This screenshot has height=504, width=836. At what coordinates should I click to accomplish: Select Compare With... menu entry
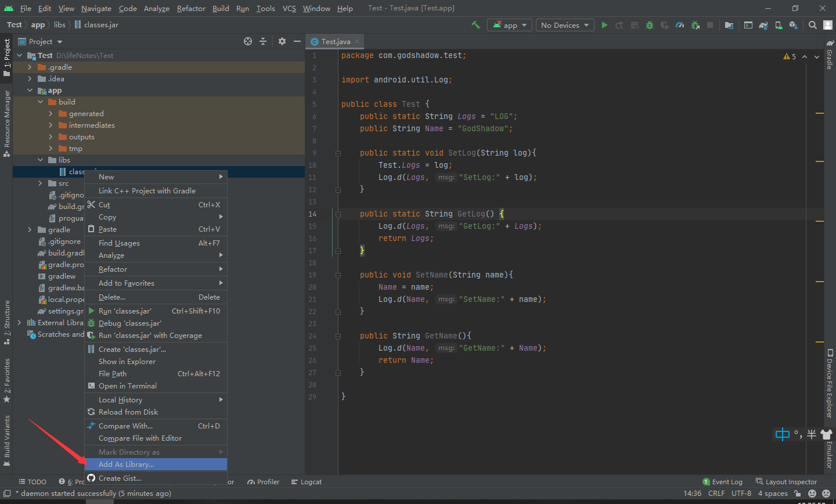pos(156,426)
